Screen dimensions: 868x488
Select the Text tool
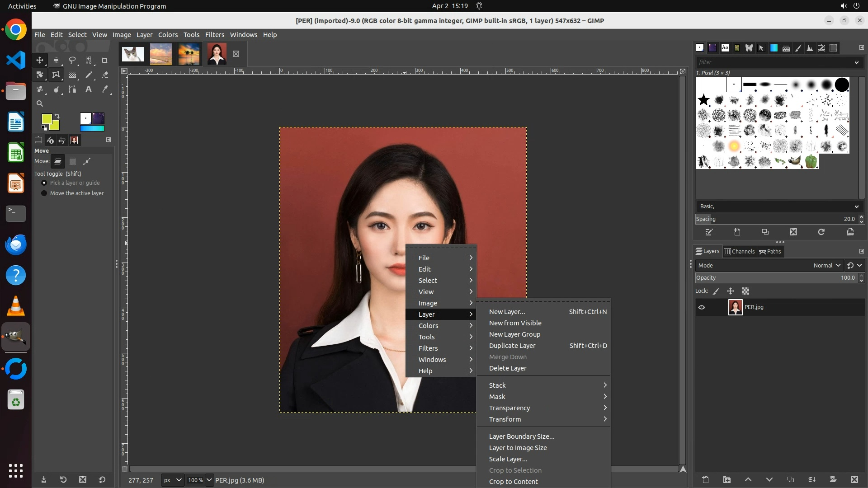click(89, 89)
